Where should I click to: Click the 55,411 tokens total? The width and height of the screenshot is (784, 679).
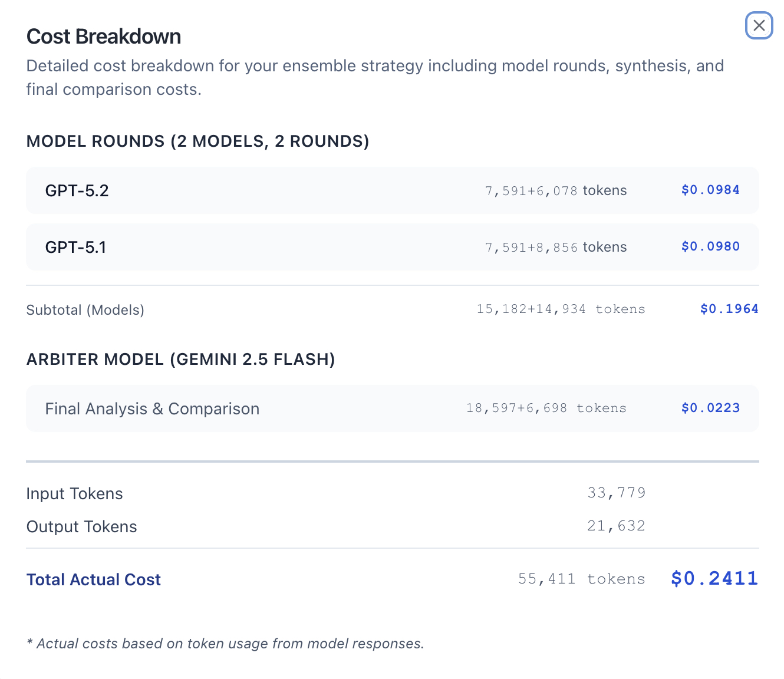[x=582, y=579]
